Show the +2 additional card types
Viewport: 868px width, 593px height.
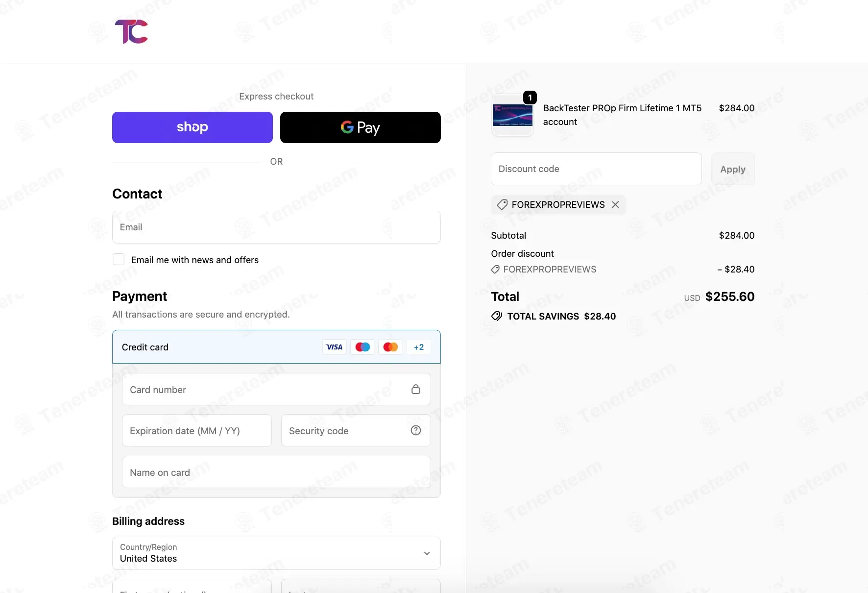coord(419,347)
